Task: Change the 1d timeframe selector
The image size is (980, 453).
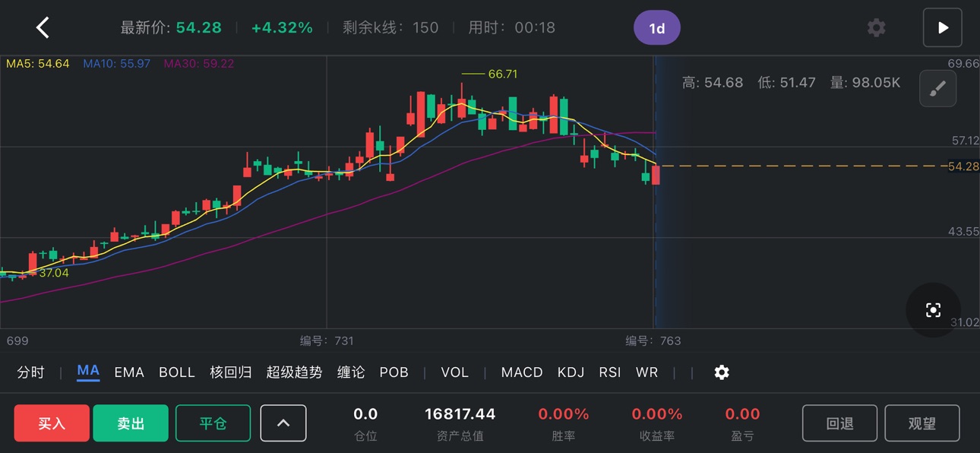Action: coord(657,28)
